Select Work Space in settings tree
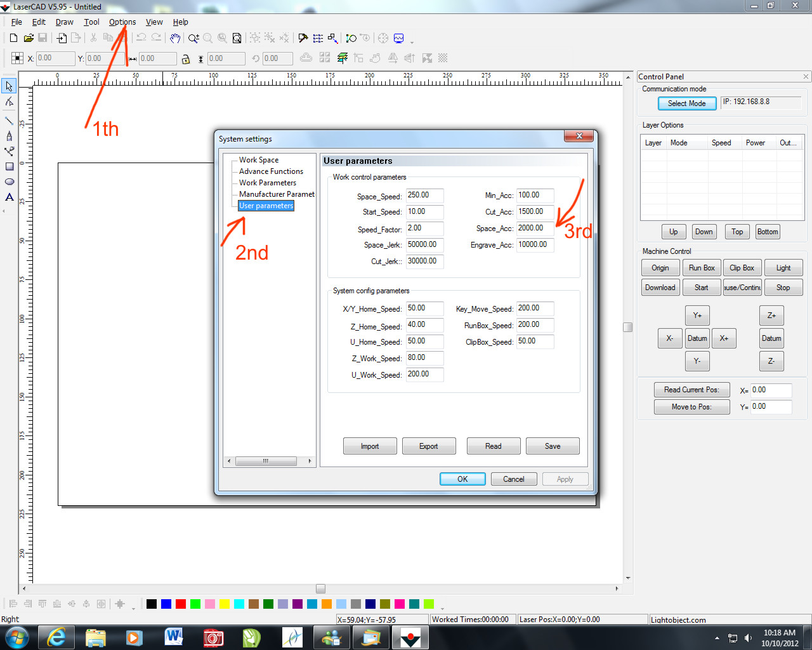 click(258, 160)
